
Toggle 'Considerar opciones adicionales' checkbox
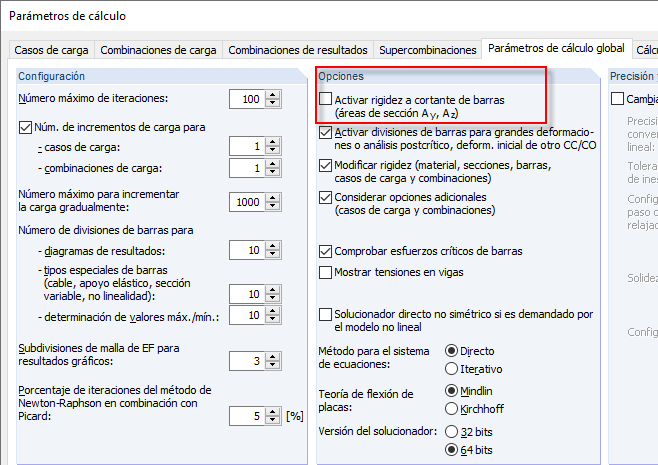tap(325, 197)
